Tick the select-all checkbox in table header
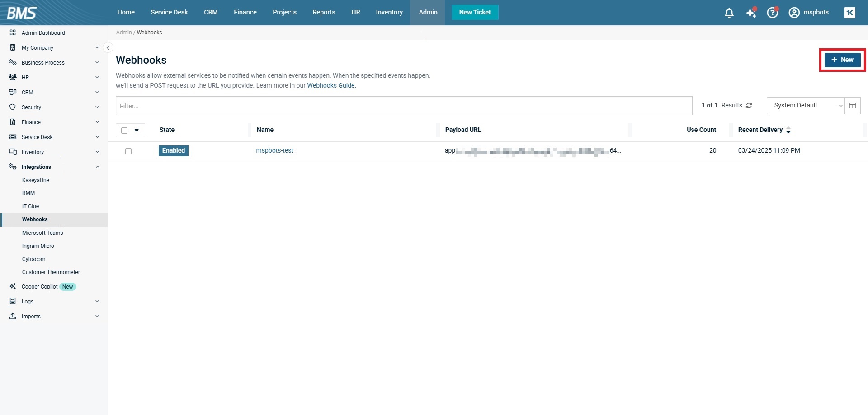Viewport: 868px width, 415px height. (124, 131)
